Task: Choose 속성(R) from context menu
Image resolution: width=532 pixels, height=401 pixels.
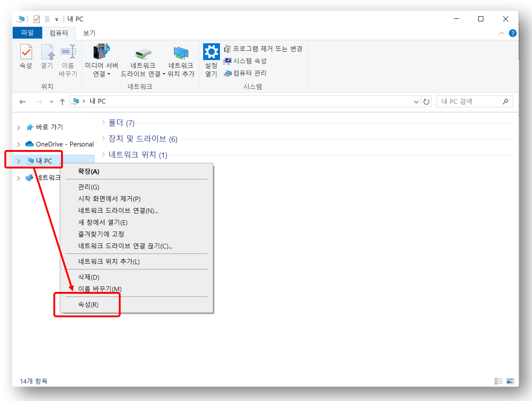Action: pyautogui.click(x=136, y=304)
